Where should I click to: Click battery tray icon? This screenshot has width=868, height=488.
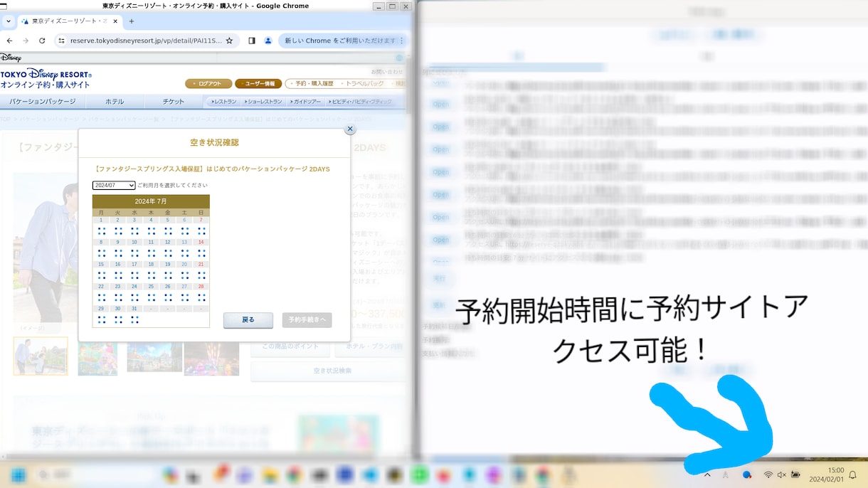point(795,474)
